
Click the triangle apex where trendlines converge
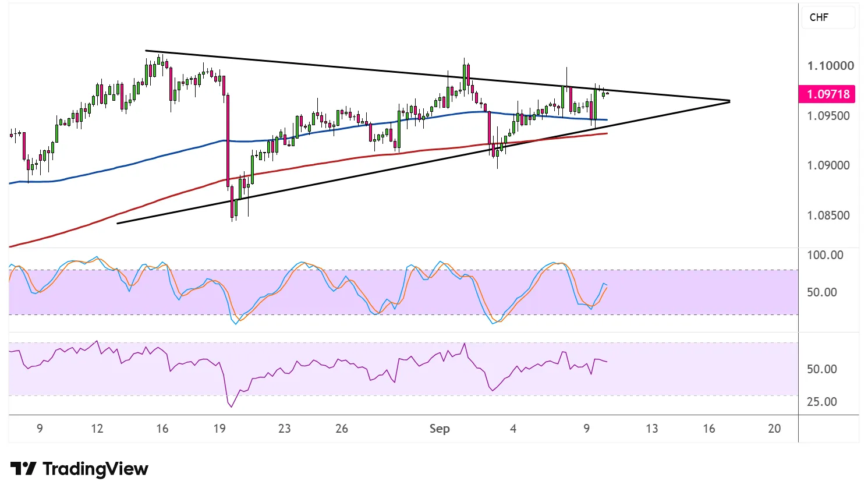coord(729,101)
